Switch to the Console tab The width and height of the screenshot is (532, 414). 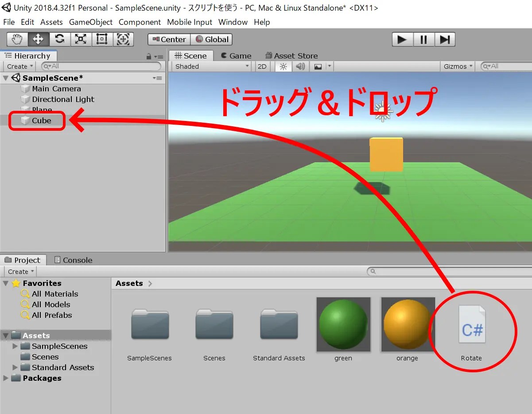coord(73,260)
